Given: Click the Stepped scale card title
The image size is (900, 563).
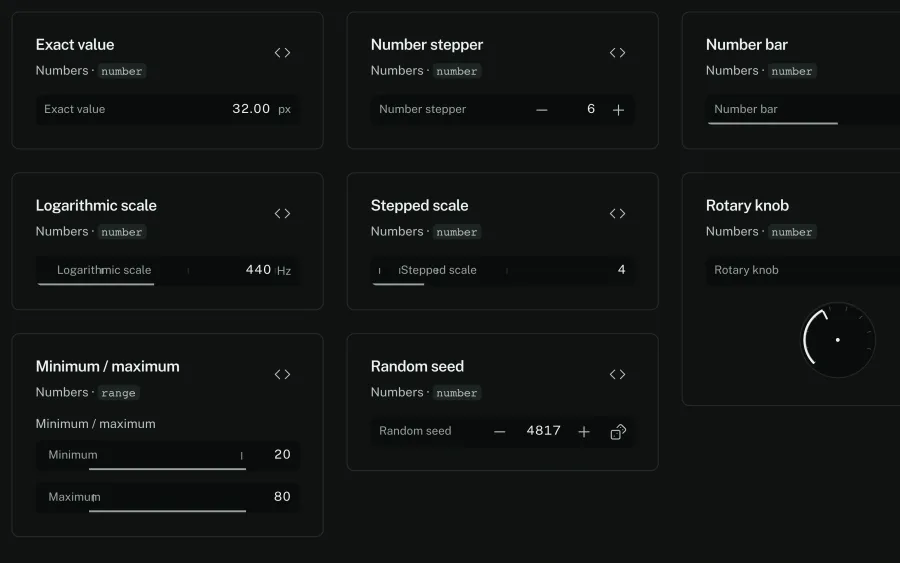Looking at the screenshot, I should coord(419,205).
